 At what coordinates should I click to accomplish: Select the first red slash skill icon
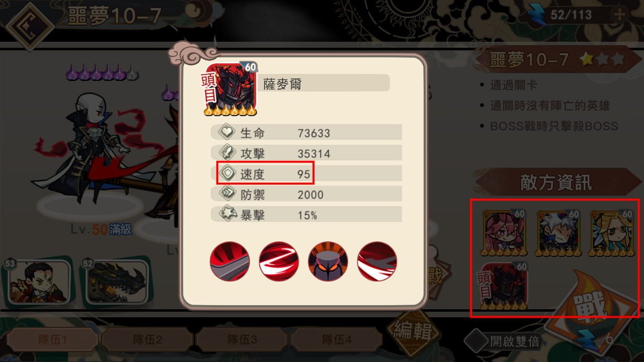point(230,261)
